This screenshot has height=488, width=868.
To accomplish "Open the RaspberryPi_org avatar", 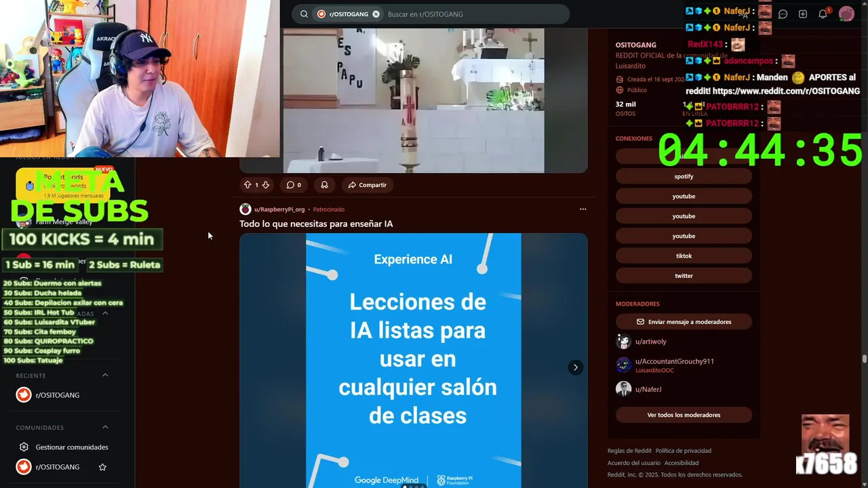I will [x=245, y=209].
